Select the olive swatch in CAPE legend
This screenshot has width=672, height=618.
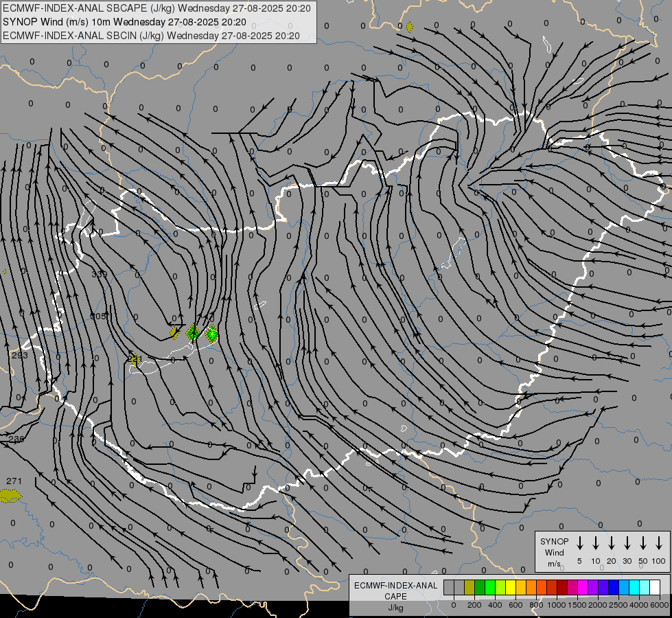(x=470, y=587)
